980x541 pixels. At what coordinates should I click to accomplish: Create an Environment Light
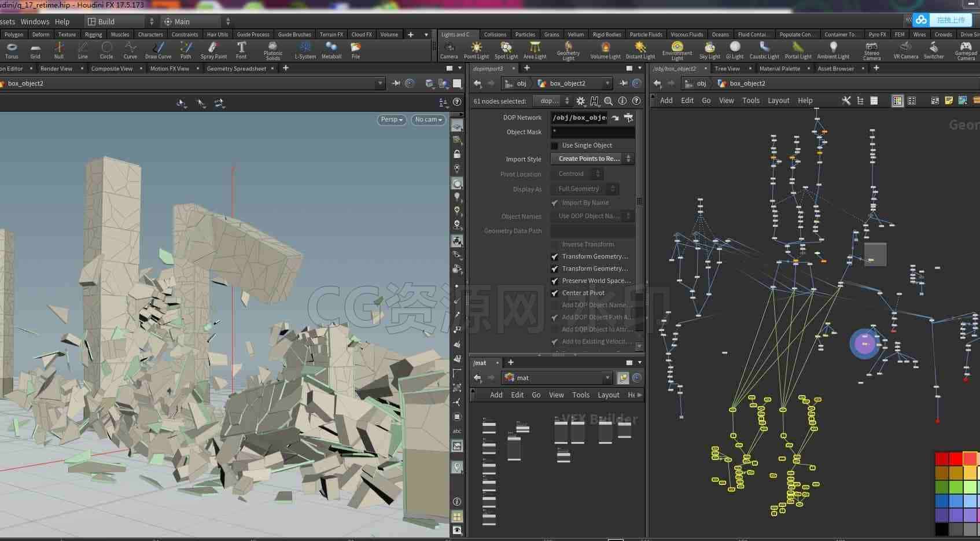pos(677,51)
